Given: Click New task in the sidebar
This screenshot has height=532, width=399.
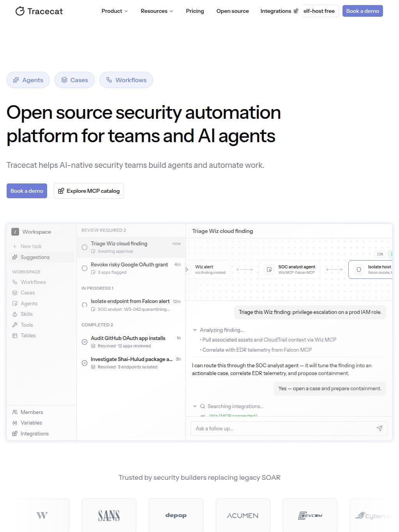Looking at the screenshot, I should 31,247.
